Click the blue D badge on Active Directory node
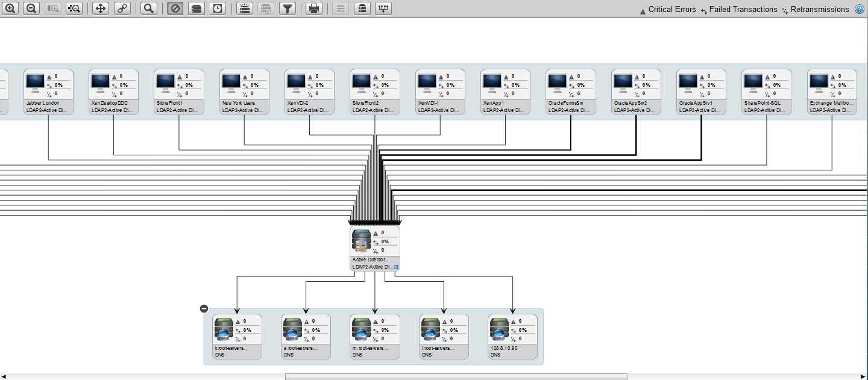868x380 pixels. (397, 266)
